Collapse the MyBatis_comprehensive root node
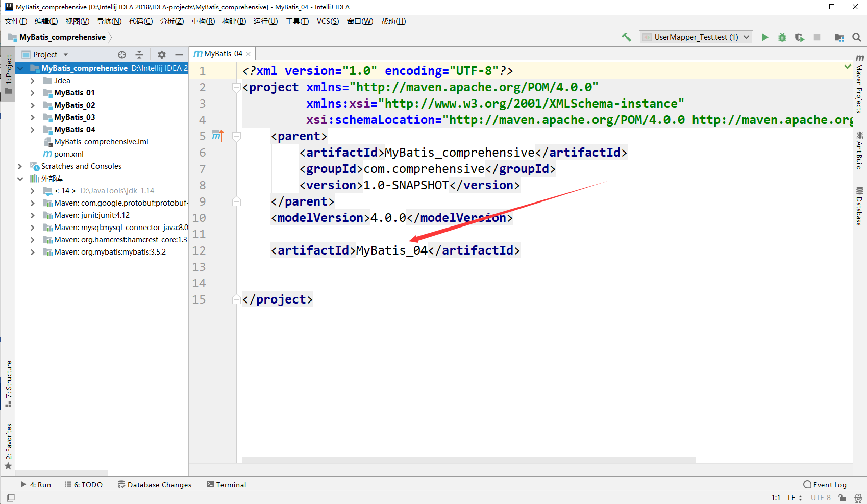 pos(20,68)
